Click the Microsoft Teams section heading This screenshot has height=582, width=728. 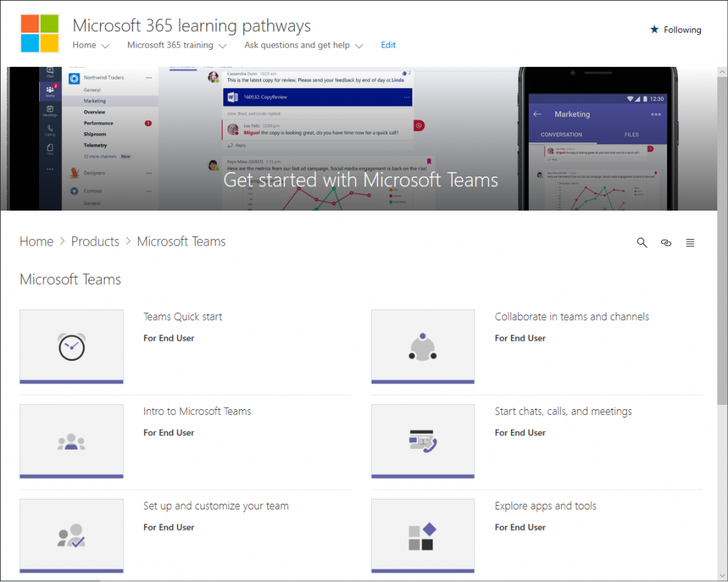point(70,279)
